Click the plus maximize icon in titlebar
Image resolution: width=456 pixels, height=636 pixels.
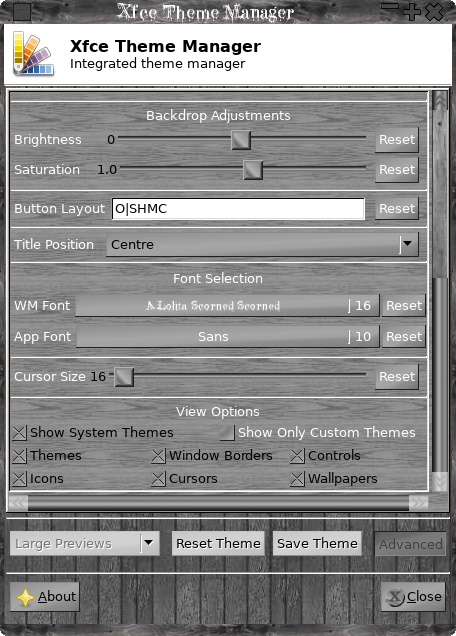411,11
